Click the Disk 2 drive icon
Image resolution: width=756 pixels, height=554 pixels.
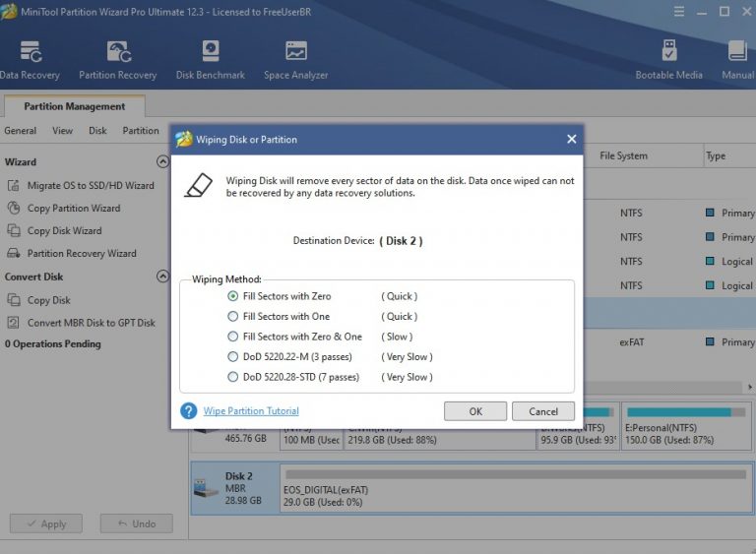coord(207,488)
